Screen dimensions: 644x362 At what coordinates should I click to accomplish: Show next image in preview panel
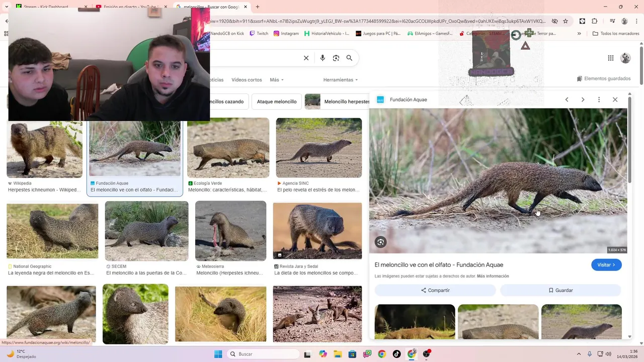pos(583,100)
